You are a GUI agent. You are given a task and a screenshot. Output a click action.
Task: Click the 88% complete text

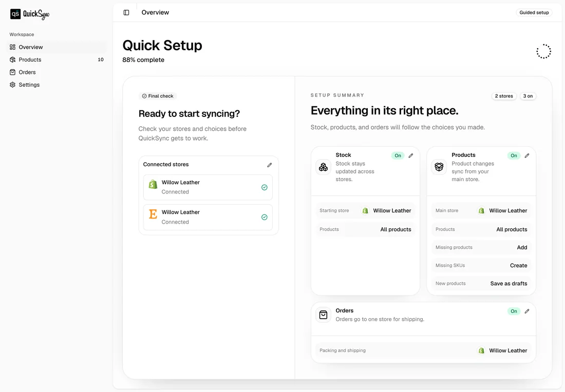143,60
